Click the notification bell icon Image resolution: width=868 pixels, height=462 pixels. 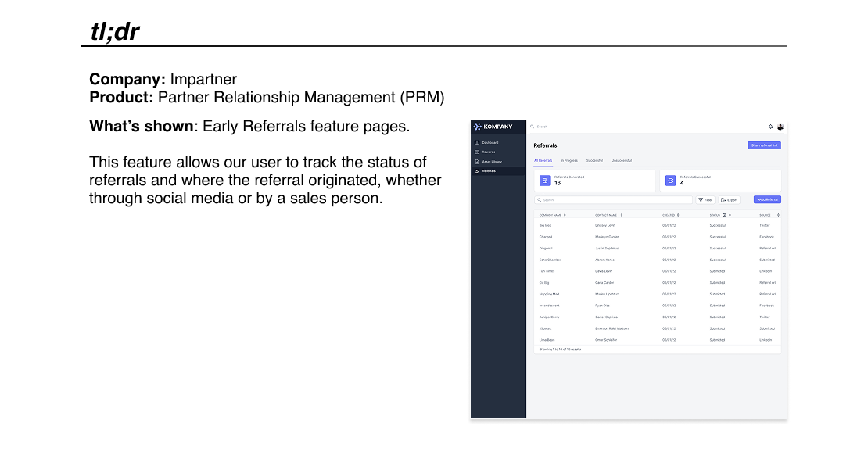(770, 127)
